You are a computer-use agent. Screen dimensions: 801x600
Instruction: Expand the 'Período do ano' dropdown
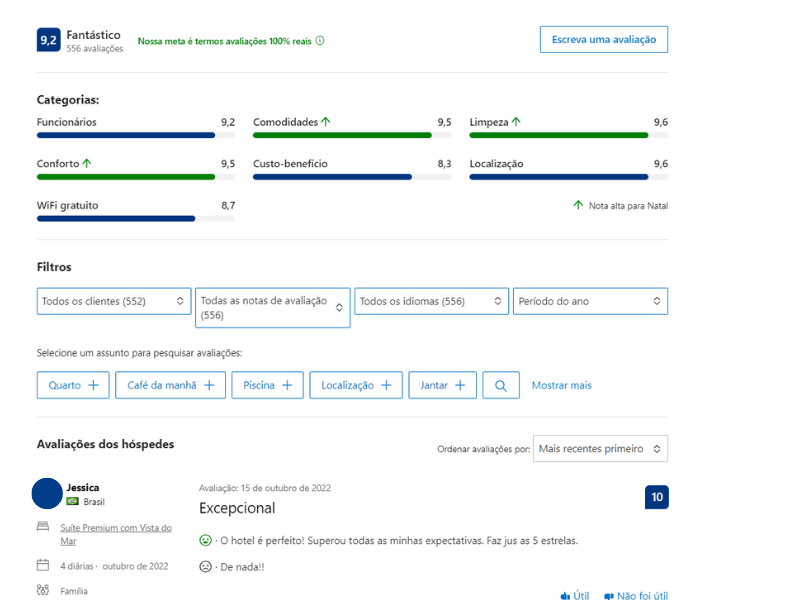coord(590,300)
